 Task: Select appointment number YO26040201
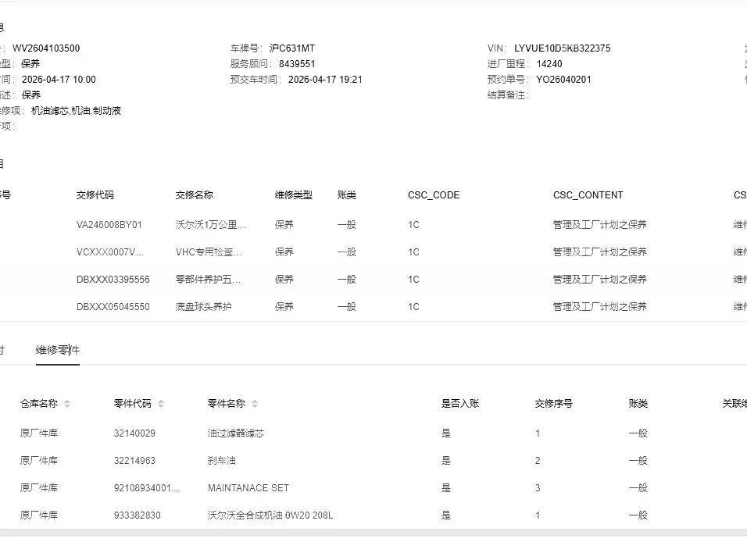(563, 80)
